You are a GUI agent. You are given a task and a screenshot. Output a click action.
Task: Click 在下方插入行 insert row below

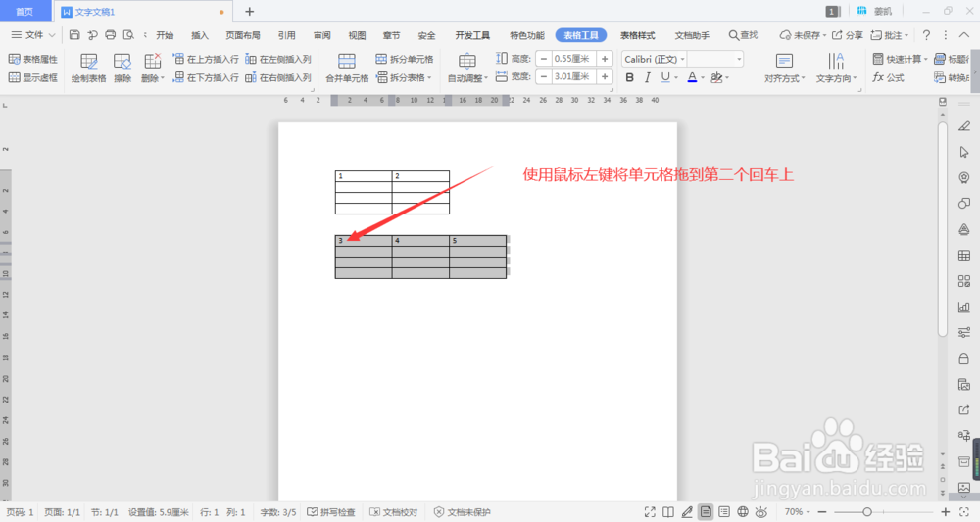coord(206,77)
